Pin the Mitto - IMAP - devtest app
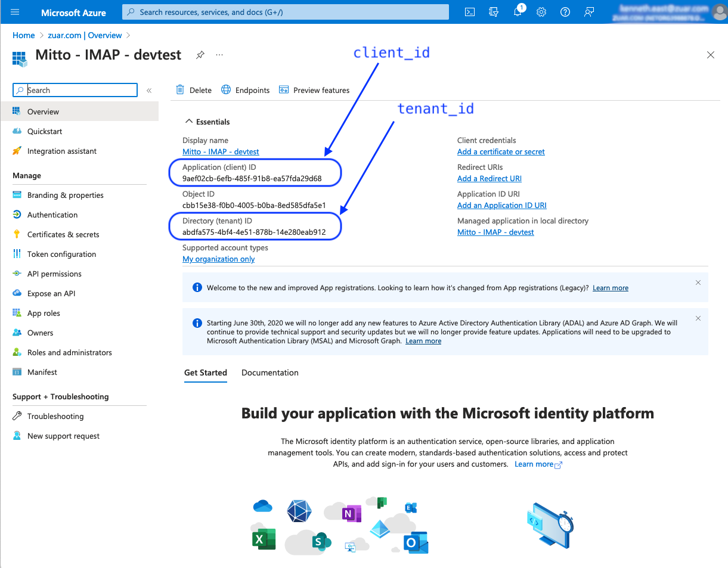 [x=200, y=55]
